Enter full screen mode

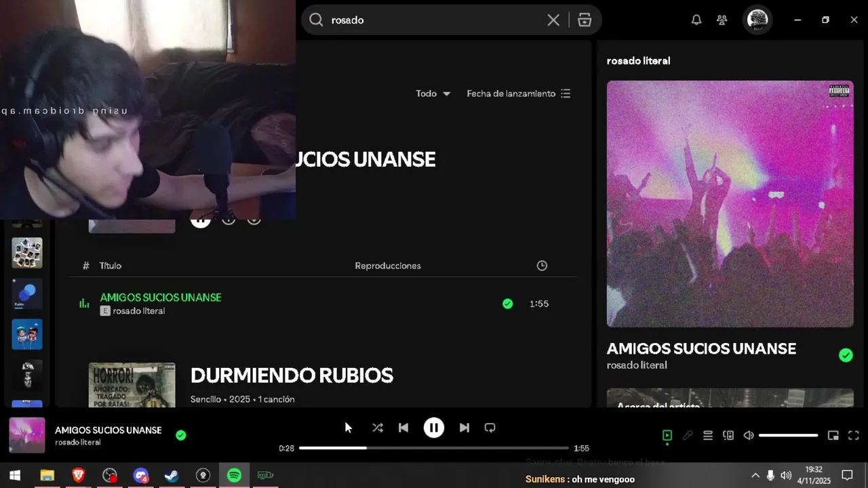tap(854, 436)
